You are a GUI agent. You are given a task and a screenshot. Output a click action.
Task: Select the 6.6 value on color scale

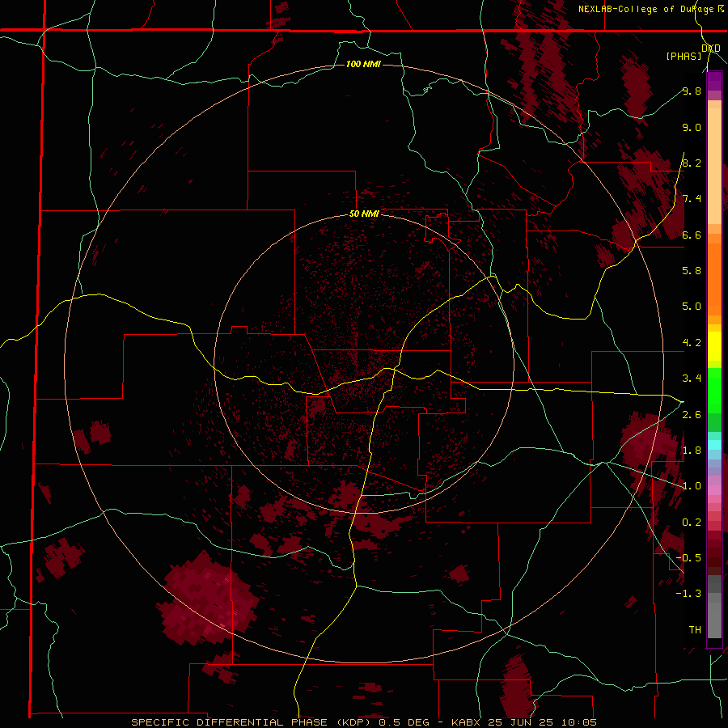[692, 235]
